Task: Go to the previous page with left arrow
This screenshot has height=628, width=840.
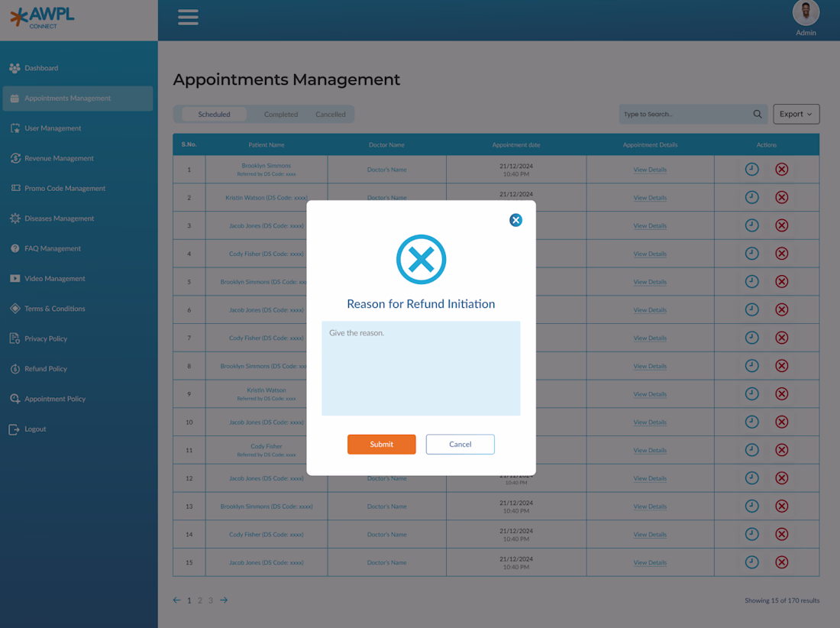Action: click(x=177, y=600)
